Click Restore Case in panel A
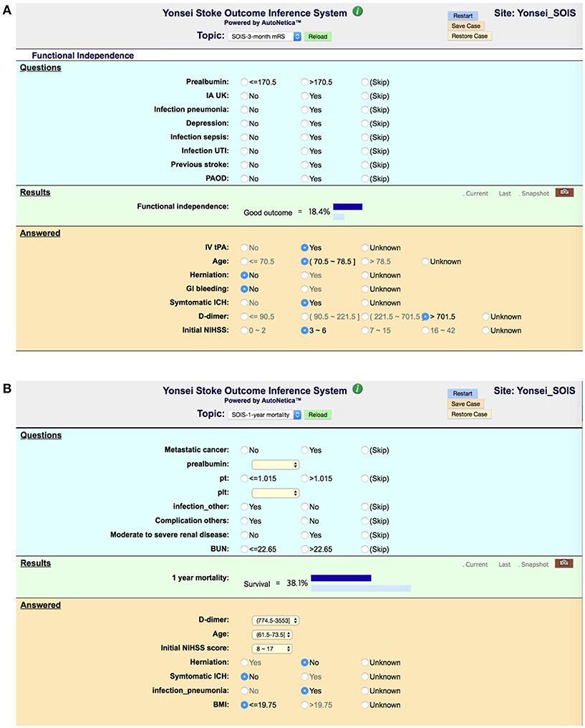Screen dimensions: 585x728 coord(470,37)
